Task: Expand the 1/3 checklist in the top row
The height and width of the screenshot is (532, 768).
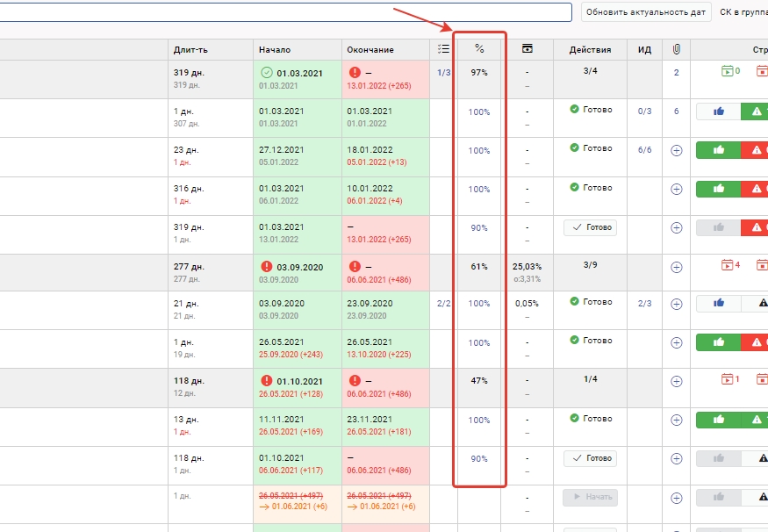Action: (443, 73)
